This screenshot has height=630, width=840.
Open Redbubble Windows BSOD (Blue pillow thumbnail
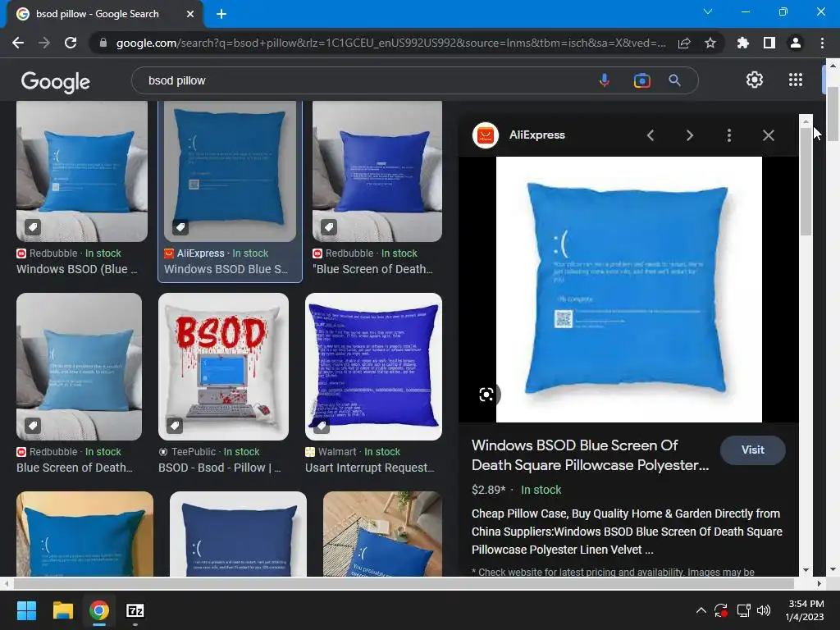pos(82,171)
